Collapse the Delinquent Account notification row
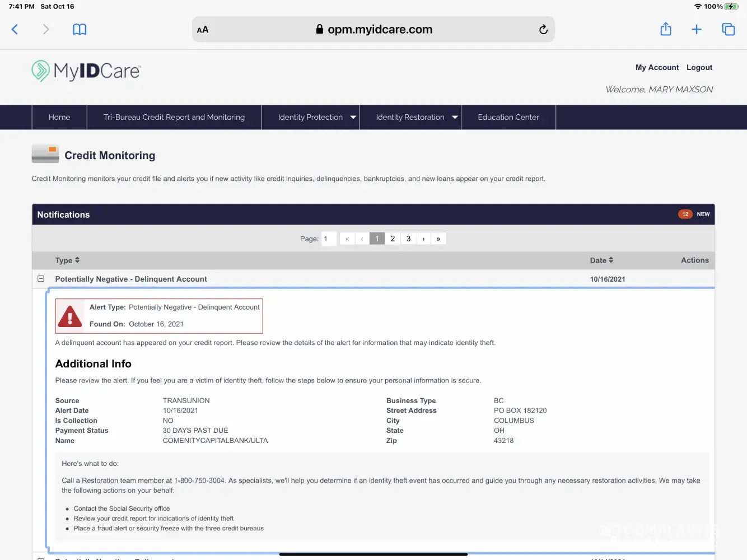 (41, 279)
